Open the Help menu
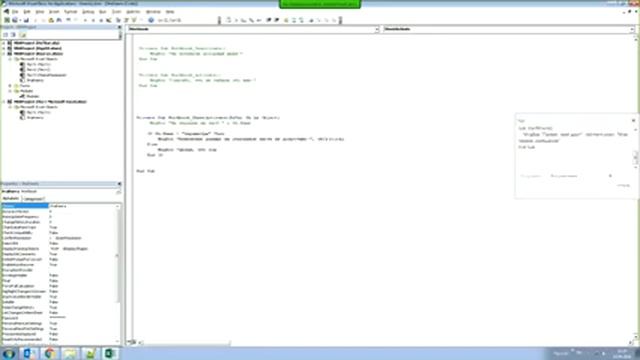The width and height of the screenshot is (640, 360). pyautogui.click(x=170, y=12)
